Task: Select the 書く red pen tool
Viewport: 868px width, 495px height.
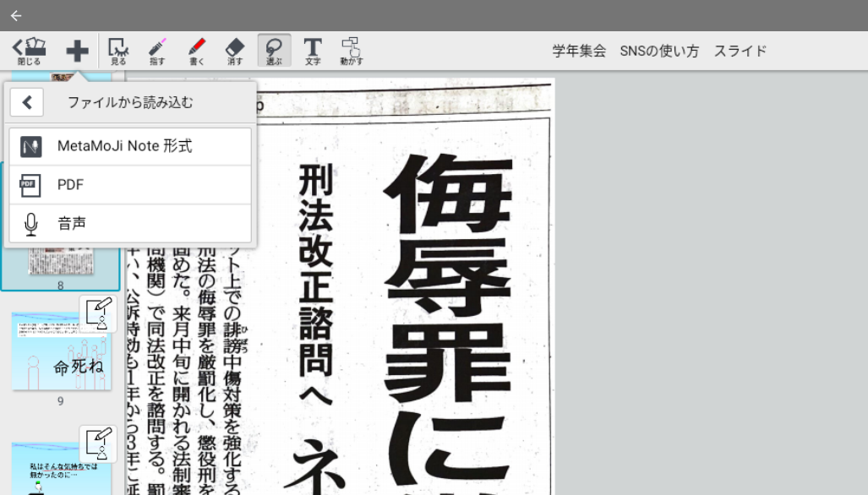Action: click(196, 51)
